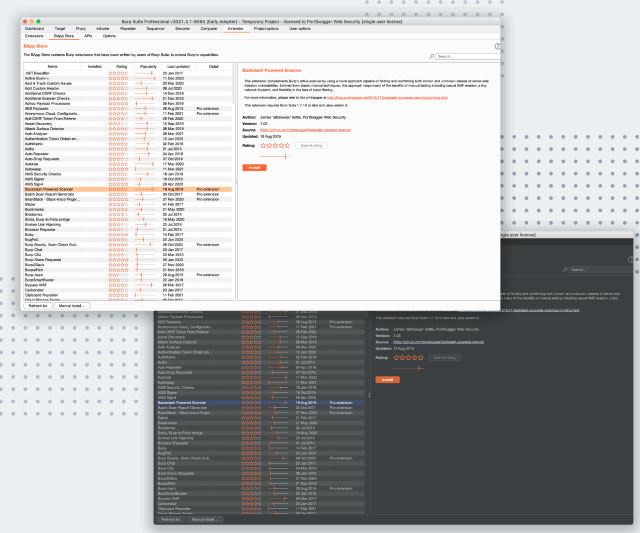Switch to the Proxy tab
The image size is (640, 533).
81,29
